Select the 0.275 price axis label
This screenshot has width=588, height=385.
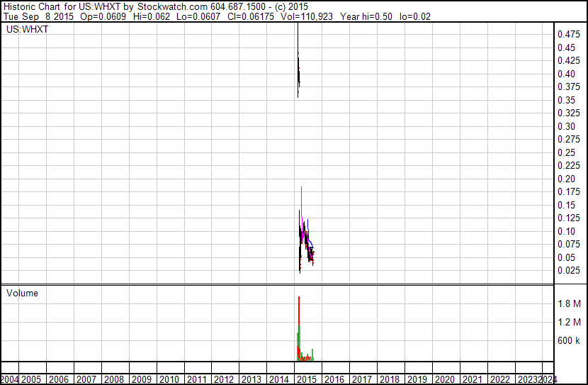click(x=568, y=139)
